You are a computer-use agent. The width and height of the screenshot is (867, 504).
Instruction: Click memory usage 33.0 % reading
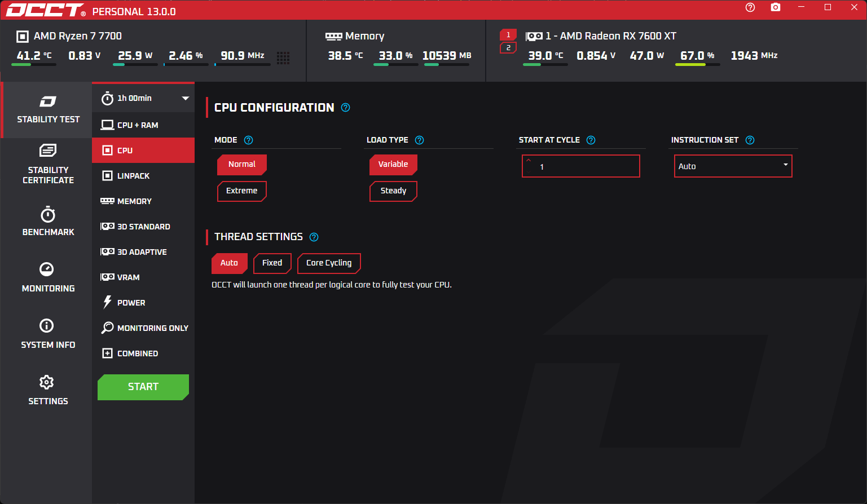pyautogui.click(x=395, y=56)
